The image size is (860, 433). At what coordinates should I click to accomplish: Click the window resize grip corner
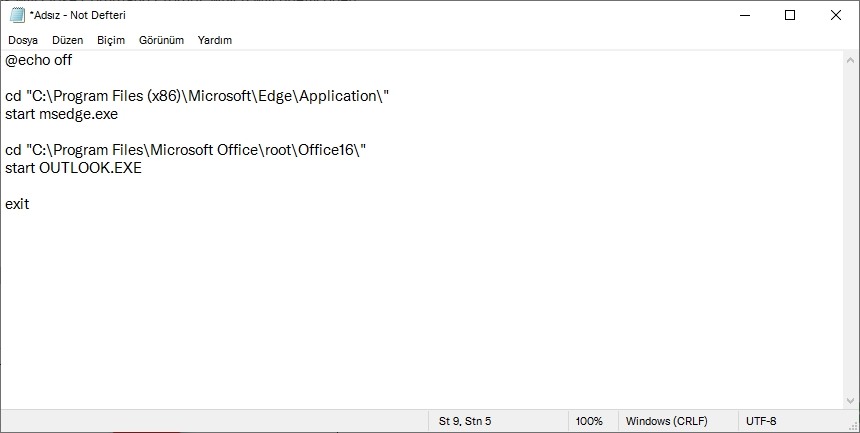853,426
